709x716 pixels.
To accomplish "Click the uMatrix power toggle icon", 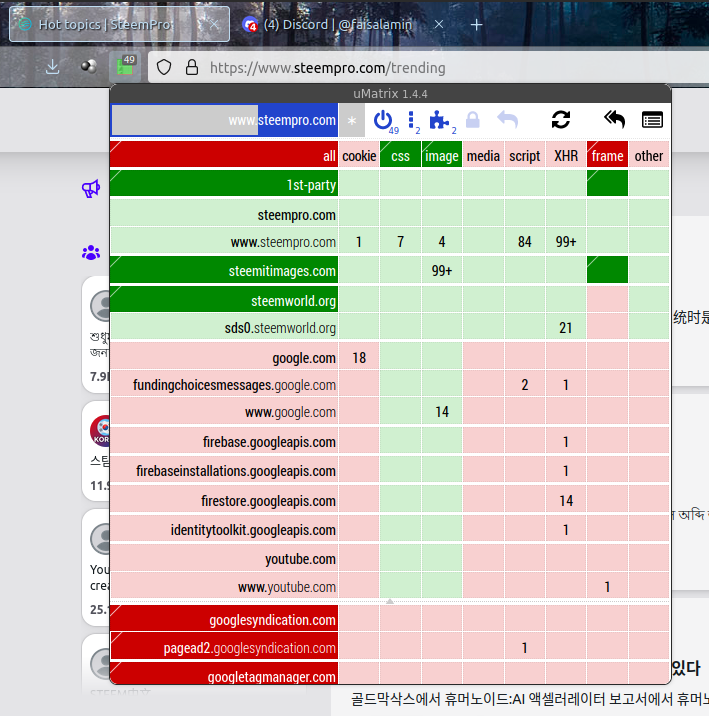I will 383,120.
